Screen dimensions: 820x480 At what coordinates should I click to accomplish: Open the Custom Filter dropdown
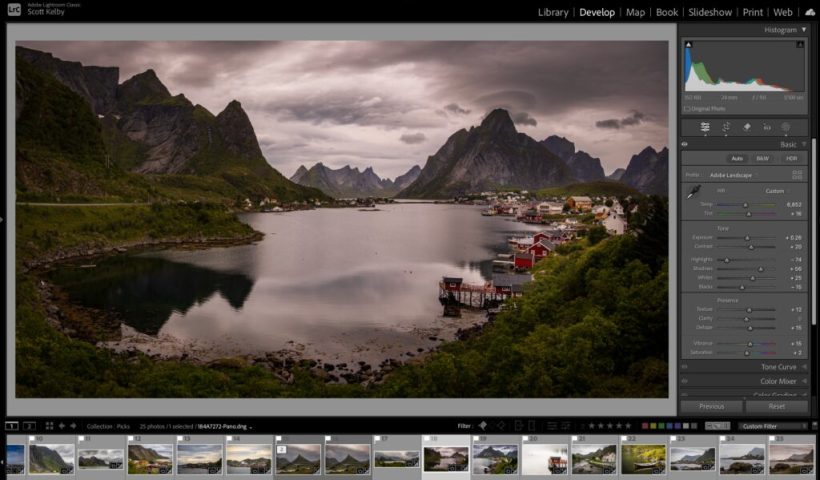[x=772, y=426]
